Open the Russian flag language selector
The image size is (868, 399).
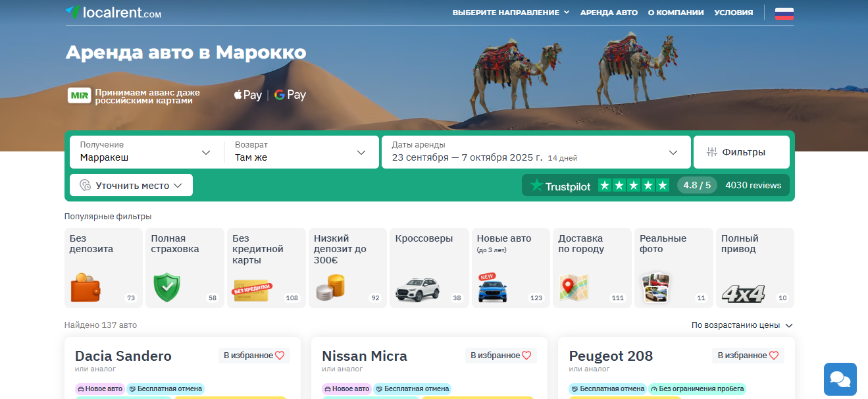point(784,13)
